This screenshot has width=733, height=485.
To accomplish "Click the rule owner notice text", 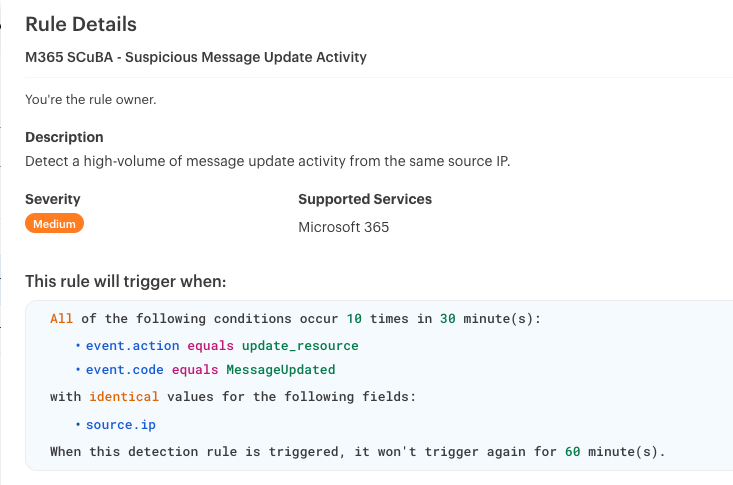I will pyautogui.click(x=91, y=99).
